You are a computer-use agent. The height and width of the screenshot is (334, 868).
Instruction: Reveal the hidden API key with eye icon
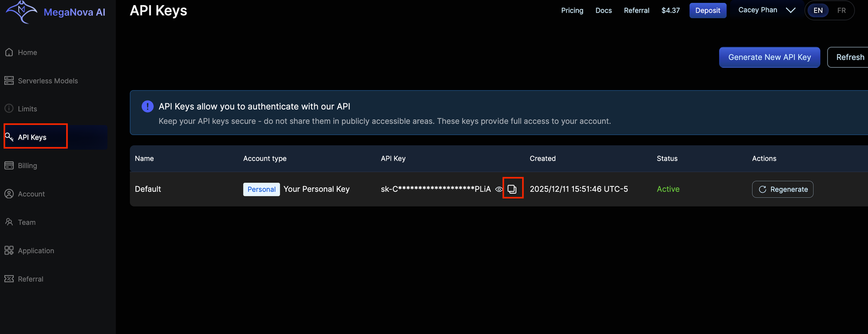point(499,189)
